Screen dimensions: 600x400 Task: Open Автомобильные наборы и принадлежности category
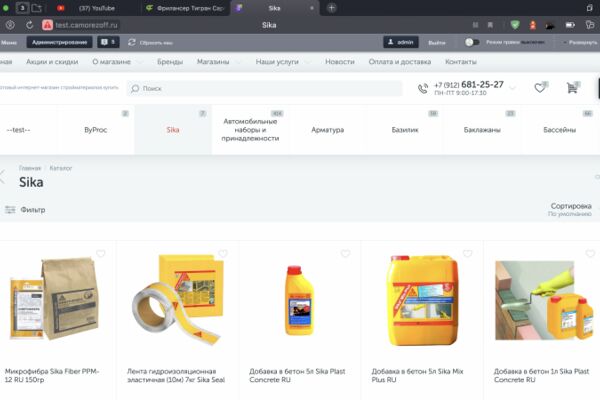(x=250, y=130)
